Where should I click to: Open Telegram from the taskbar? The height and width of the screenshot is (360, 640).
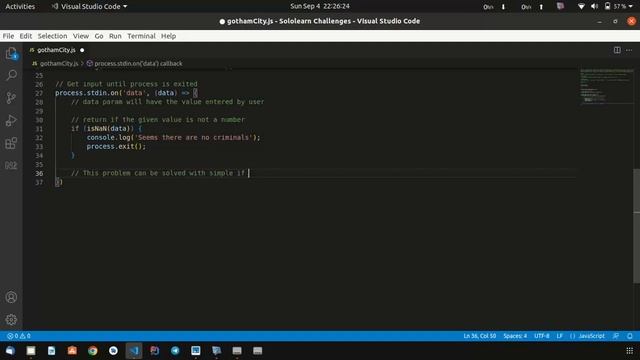click(175, 351)
